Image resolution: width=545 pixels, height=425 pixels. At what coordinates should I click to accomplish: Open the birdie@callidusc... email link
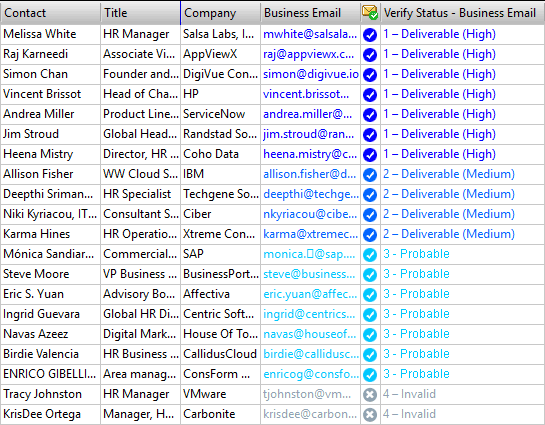click(x=311, y=354)
